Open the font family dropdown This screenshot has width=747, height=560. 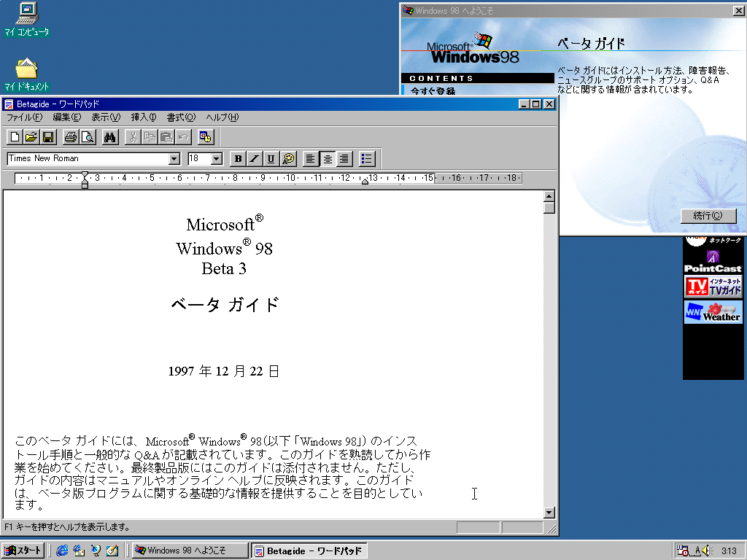(x=175, y=158)
